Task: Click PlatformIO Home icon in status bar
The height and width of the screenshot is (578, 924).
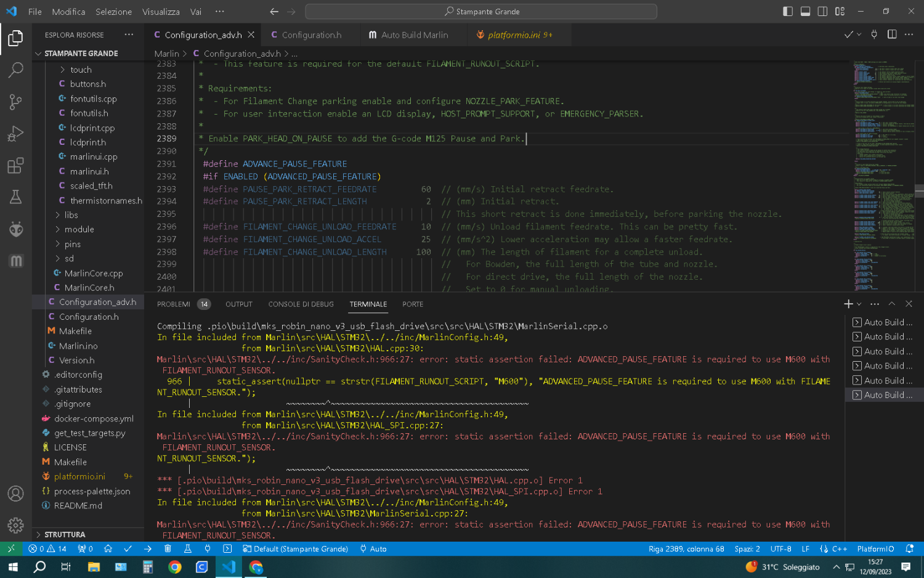Action: click(x=108, y=548)
